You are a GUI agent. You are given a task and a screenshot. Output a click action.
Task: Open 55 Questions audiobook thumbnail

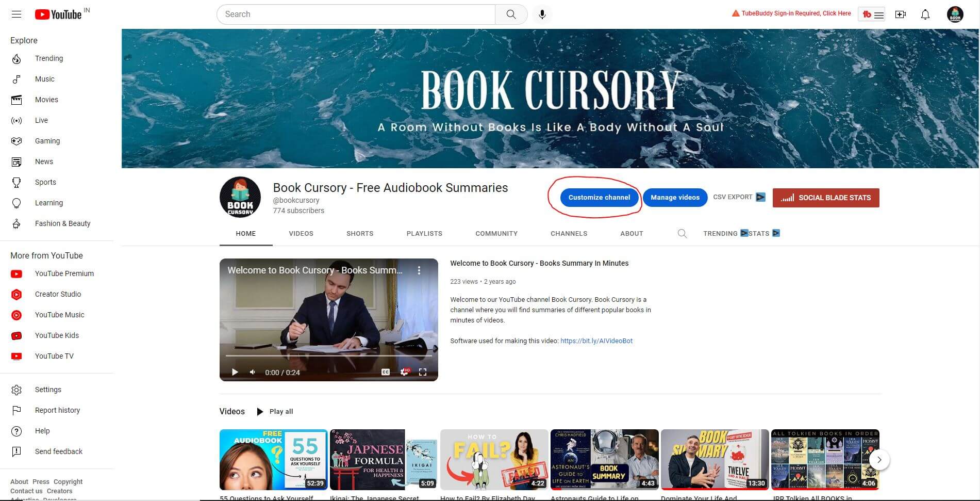pos(273,459)
